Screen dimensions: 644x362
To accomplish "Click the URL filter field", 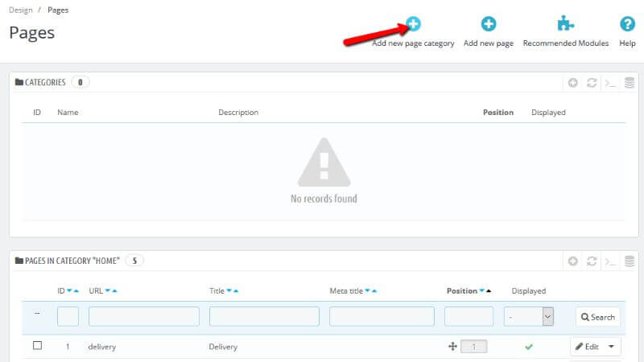I will tap(144, 316).
